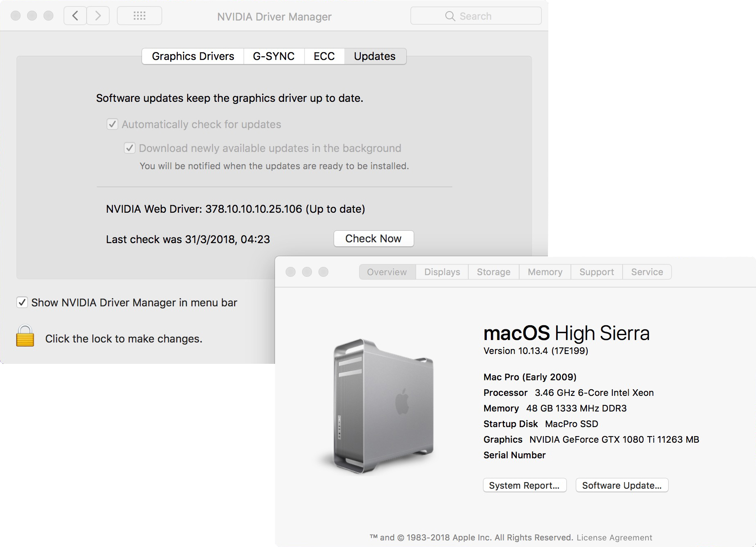Close the About This Mac window

[291, 272]
